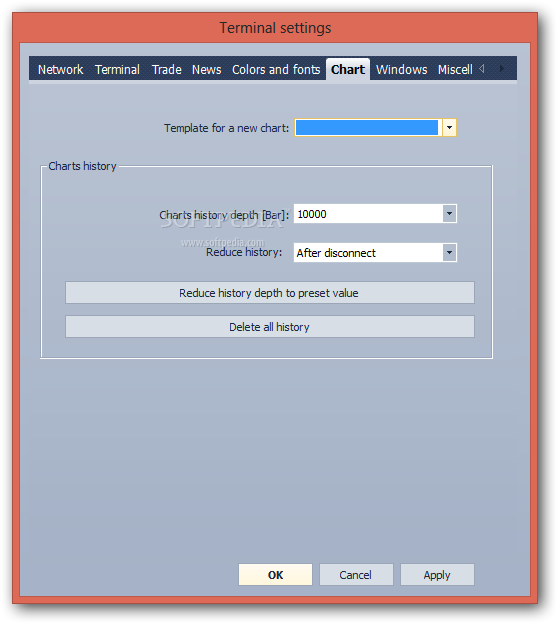Open the Terminal tab
558x624 pixels.
tap(117, 70)
